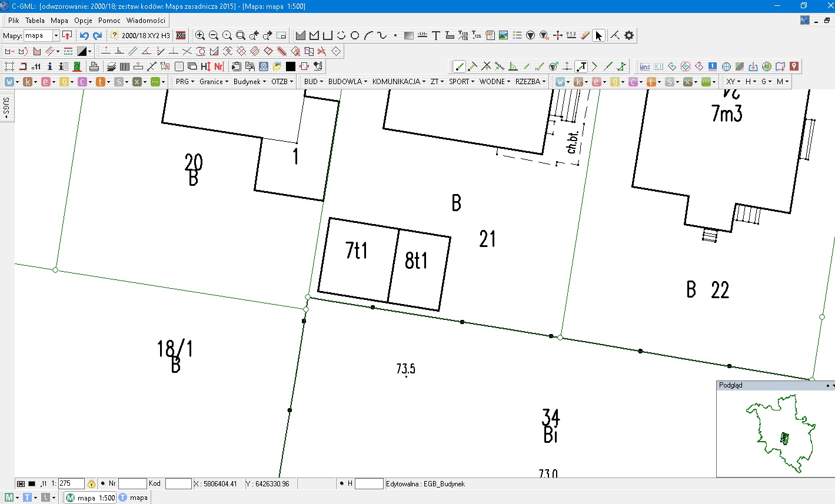835x504 pixels.
Task: Expand the Budynek dropdown
Action: click(249, 82)
